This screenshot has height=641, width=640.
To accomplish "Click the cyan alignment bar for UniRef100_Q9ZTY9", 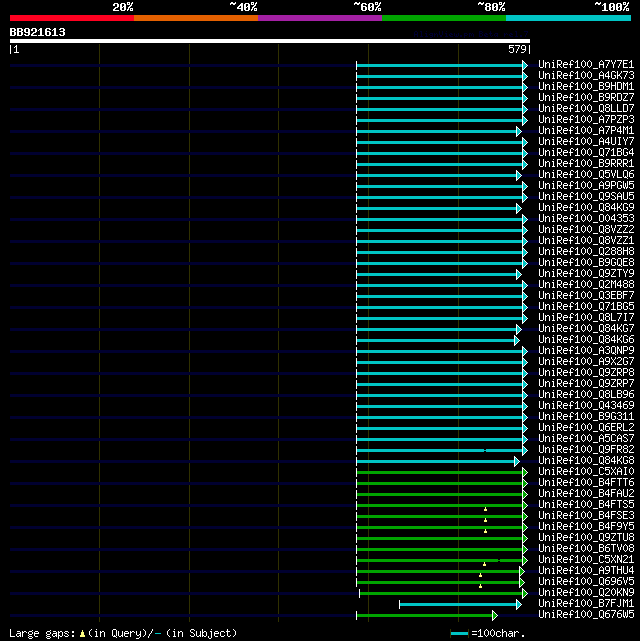I will [439, 274].
